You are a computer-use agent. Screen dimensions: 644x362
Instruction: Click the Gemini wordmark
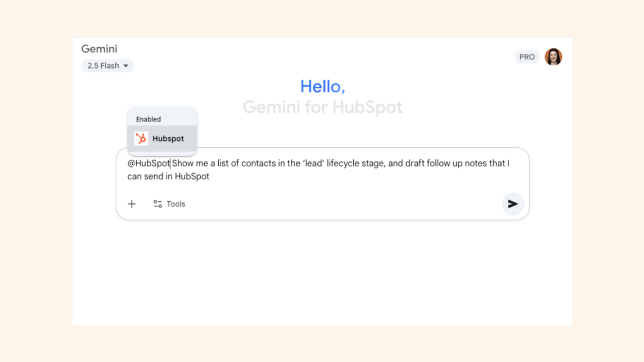coord(99,49)
